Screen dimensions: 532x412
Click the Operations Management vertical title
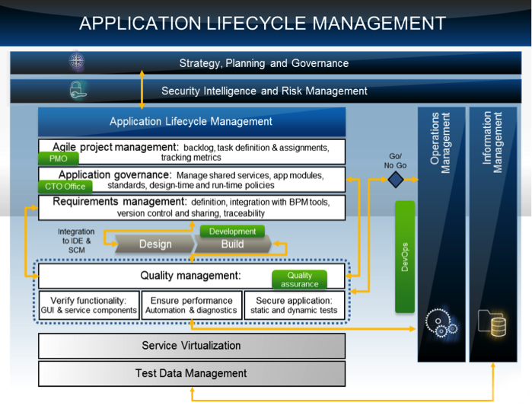tap(440, 143)
